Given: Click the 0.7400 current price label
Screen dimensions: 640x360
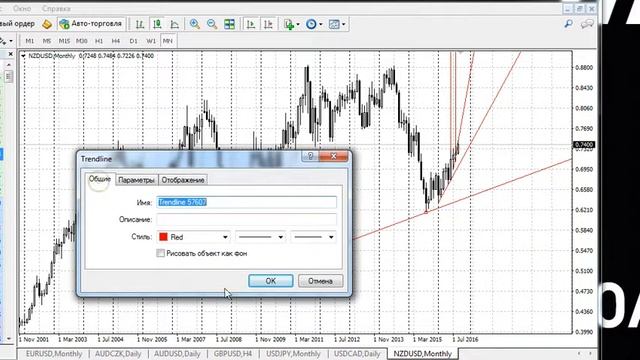Looking at the screenshot, I should 584,145.
